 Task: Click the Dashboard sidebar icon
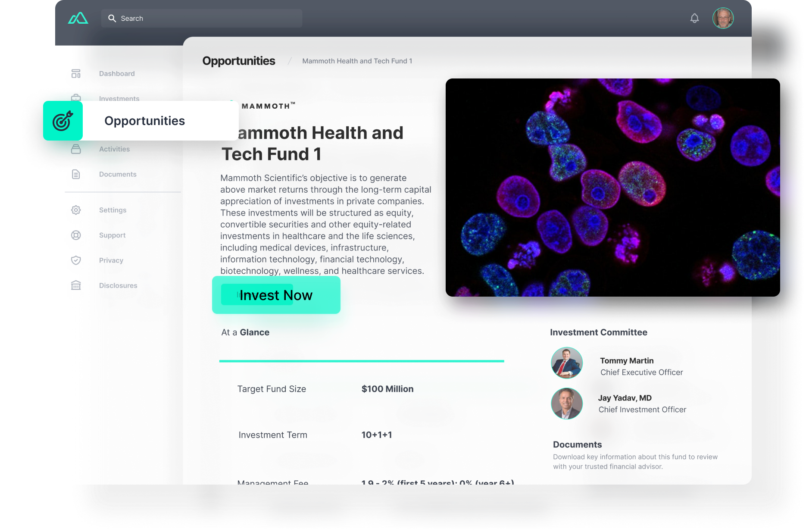click(x=76, y=74)
